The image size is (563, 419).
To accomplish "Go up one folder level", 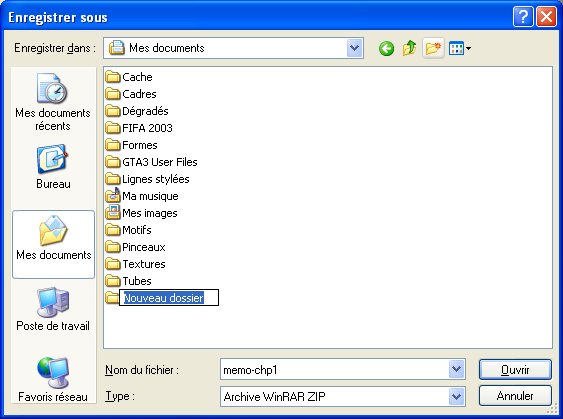I will (409, 48).
